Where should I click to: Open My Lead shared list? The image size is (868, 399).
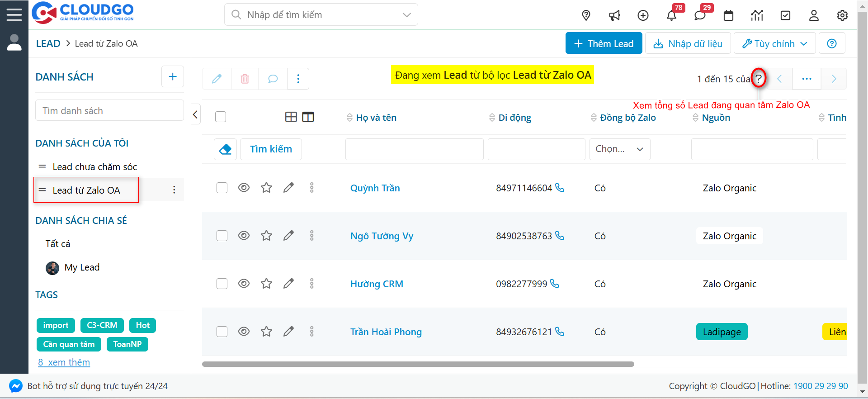click(x=82, y=267)
